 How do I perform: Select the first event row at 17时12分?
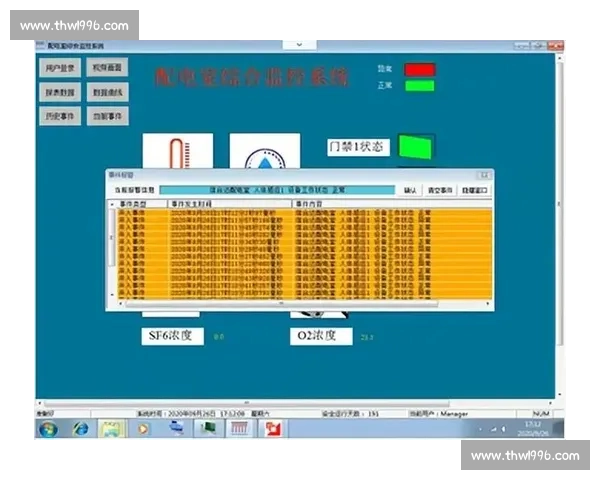click(304, 213)
